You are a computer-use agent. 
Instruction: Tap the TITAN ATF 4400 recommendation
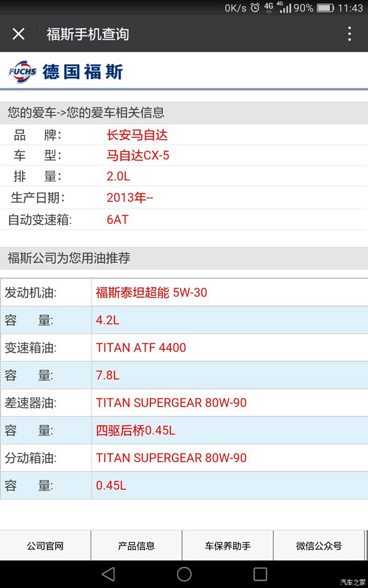141,348
